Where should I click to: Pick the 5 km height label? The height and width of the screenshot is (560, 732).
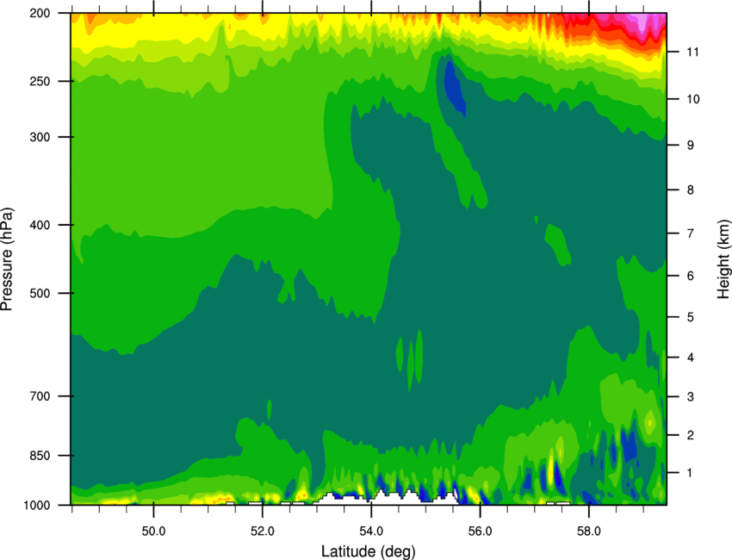[x=691, y=317]
